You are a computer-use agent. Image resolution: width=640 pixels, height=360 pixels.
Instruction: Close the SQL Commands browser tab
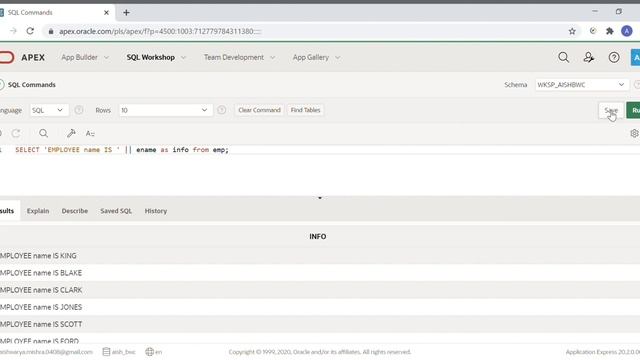point(107,13)
